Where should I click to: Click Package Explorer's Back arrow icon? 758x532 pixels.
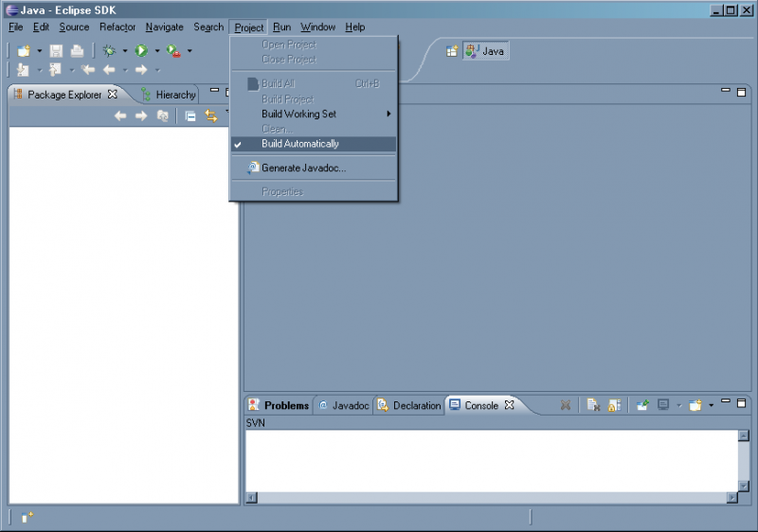coord(120,115)
